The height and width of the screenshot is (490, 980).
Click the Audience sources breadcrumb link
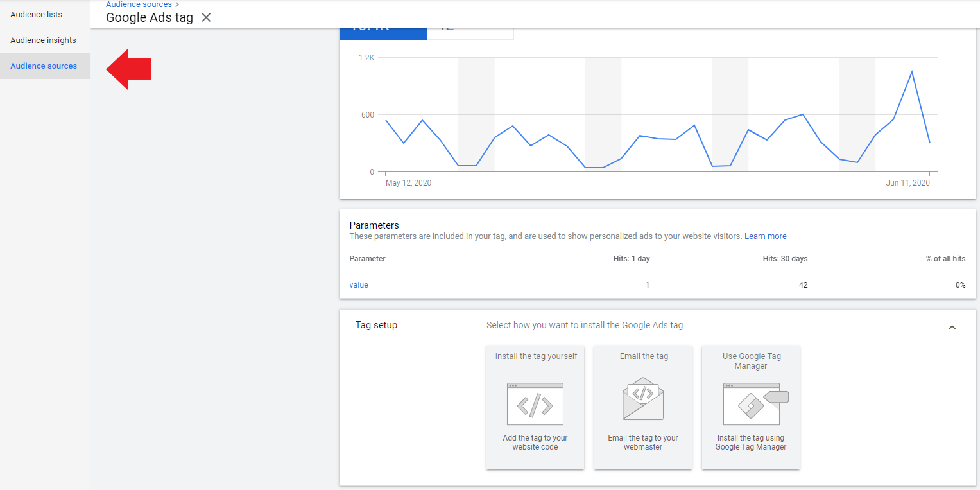tap(139, 4)
